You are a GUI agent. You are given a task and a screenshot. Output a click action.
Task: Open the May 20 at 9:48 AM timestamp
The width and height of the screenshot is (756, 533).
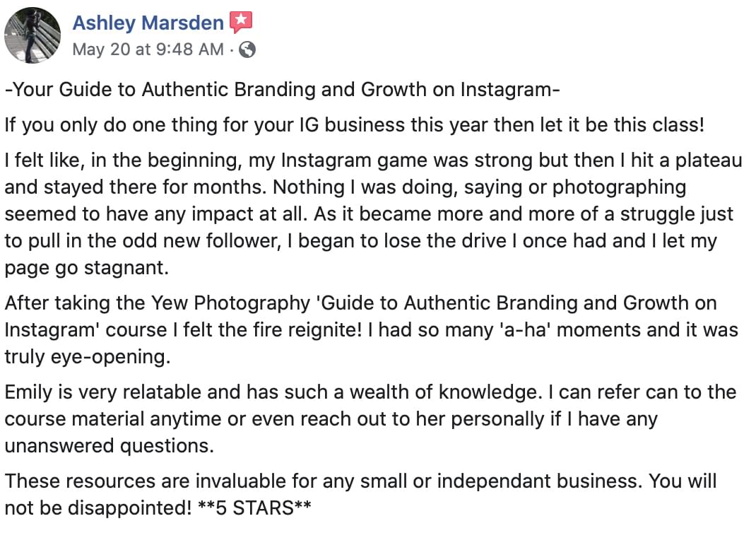pyautogui.click(x=148, y=49)
